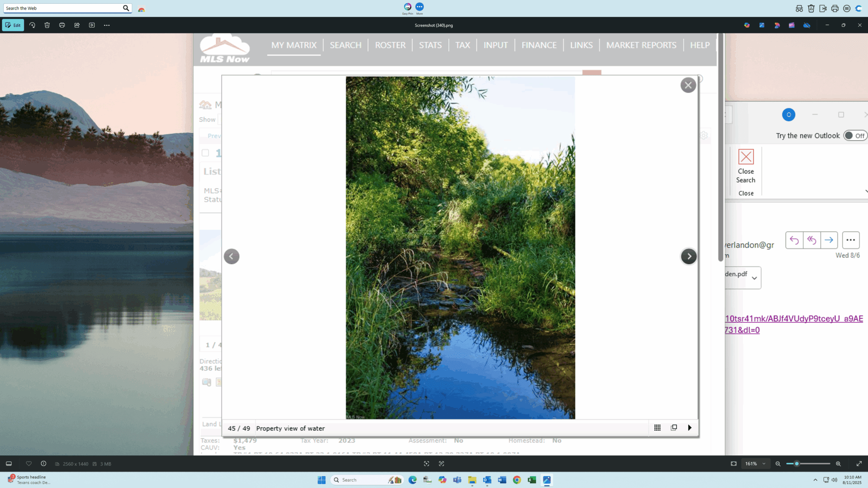Rotate the image with rotate icon
868x488 pixels.
[x=32, y=25]
